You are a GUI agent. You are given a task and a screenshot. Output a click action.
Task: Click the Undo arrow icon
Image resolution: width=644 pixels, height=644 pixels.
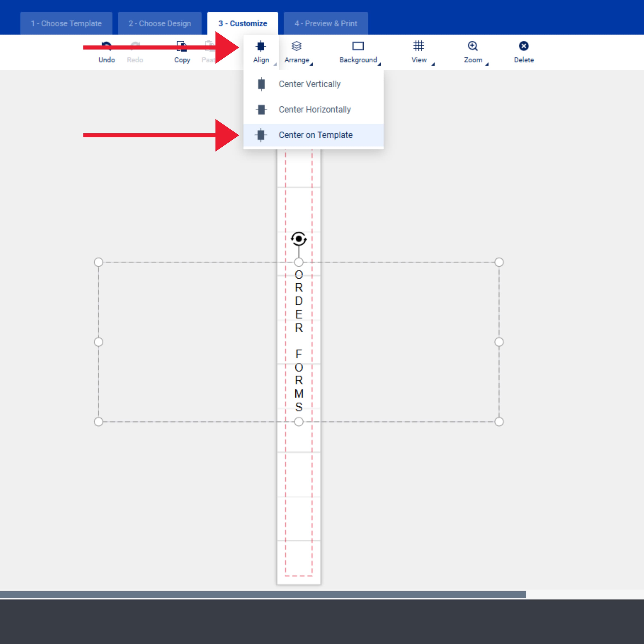point(106,46)
